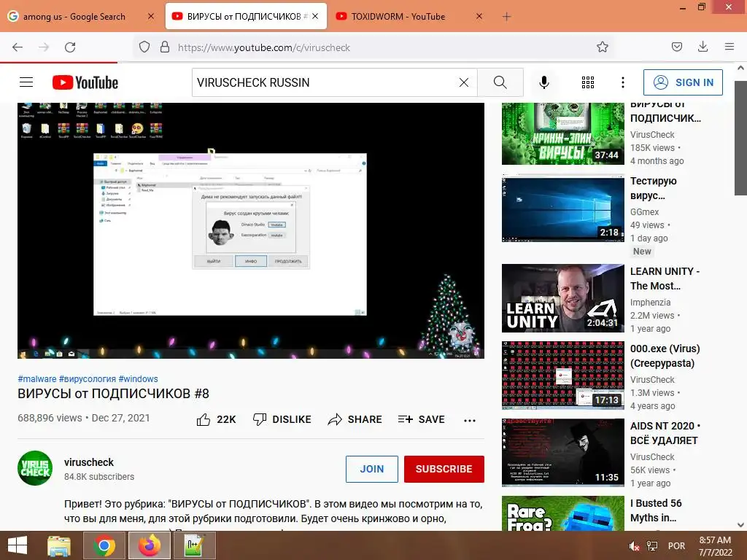
Task: Open Google Chrome from the taskbar
Action: (104, 545)
